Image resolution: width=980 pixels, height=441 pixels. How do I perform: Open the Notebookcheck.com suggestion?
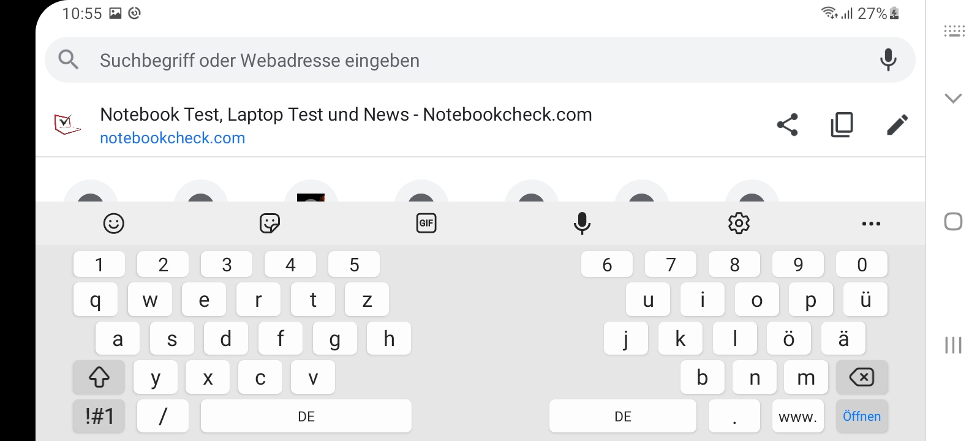click(x=345, y=125)
